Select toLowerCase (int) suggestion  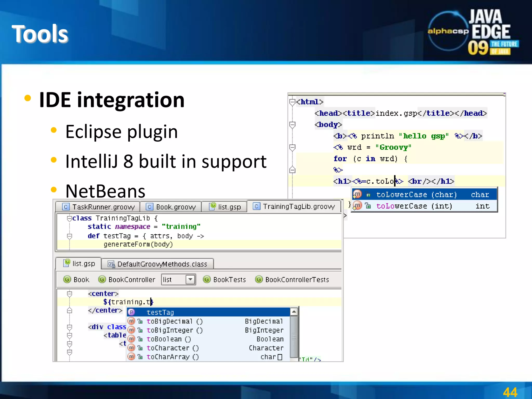tap(424, 206)
